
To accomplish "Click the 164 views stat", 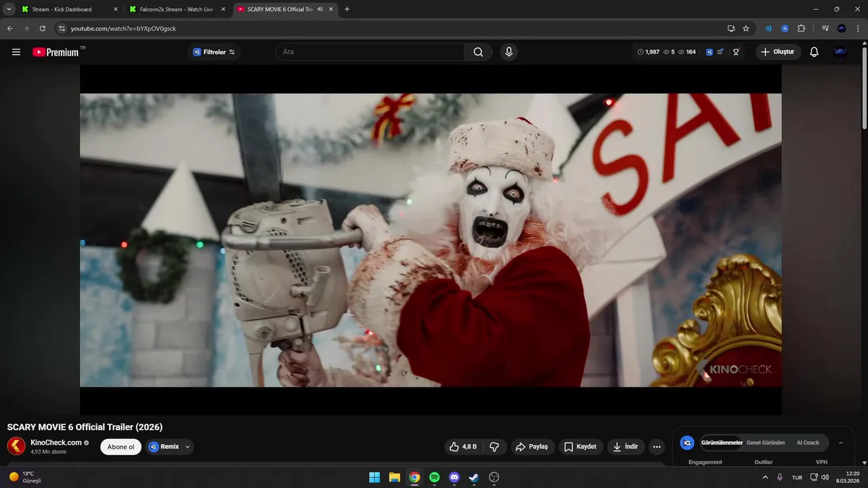I will (x=687, y=52).
